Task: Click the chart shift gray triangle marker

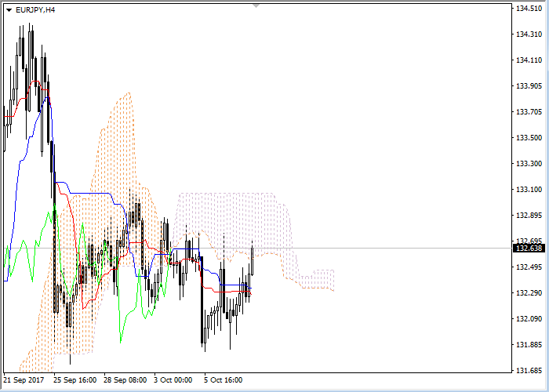Action: [x=256, y=6]
